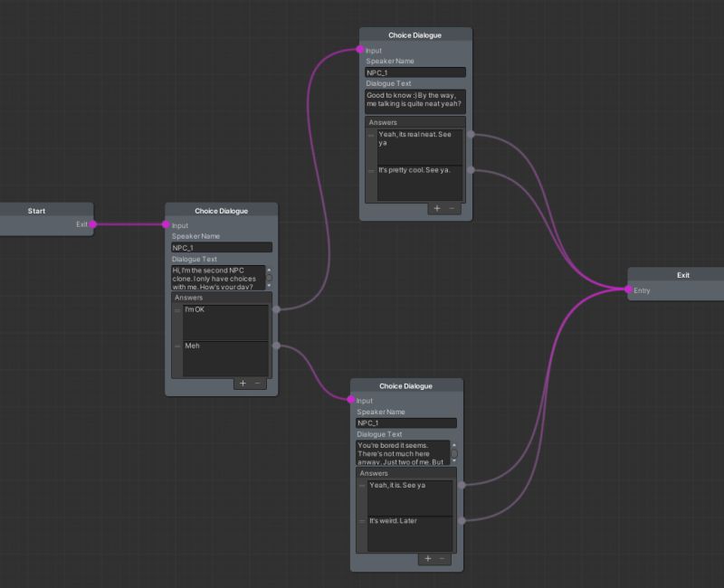Click the NPC_1 Speaker Name field on top node

[x=414, y=71]
